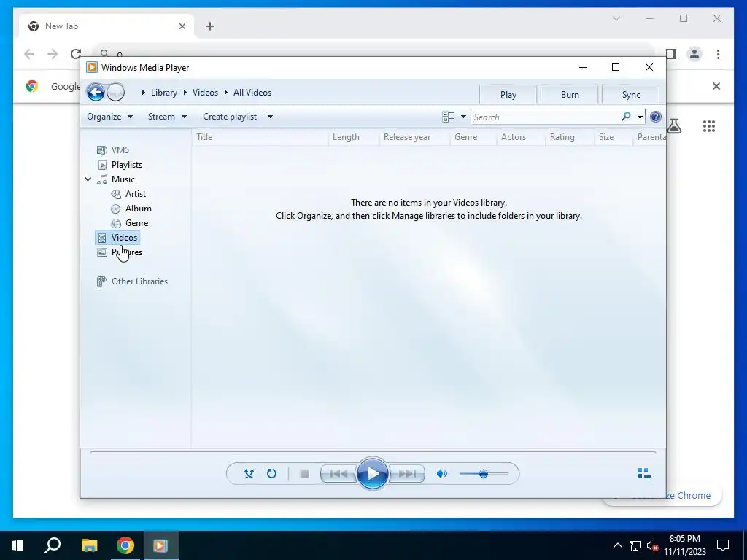Sort by Release year column
The width and height of the screenshot is (747, 560).
[414, 137]
